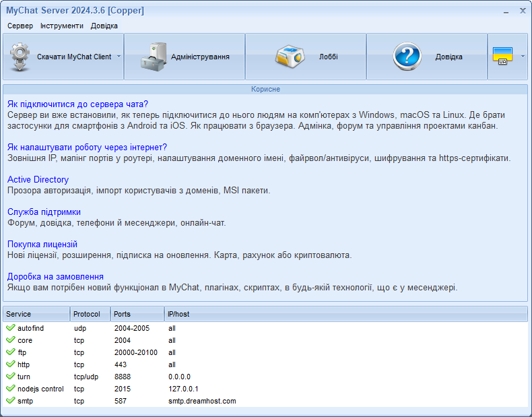532x417 pixels.
Task: Open the Сервер menu
Action: tap(20, 26)
